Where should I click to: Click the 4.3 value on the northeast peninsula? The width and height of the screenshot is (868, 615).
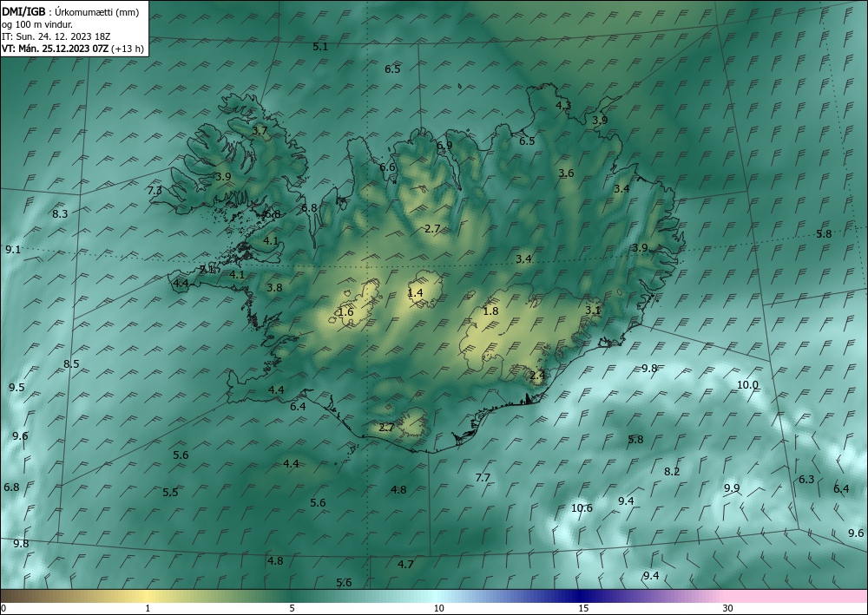click(x=563, y=106)
